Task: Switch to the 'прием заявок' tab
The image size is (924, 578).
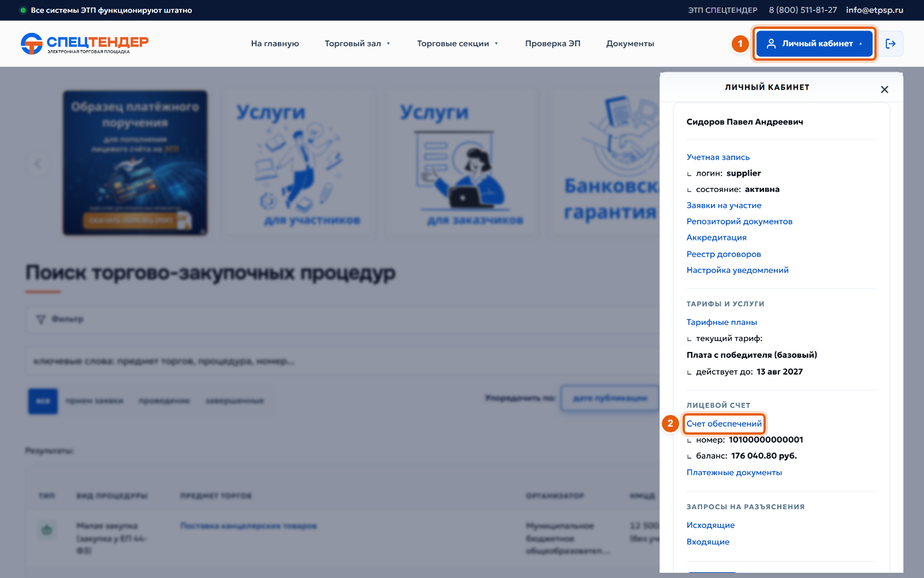Action: 95,401
